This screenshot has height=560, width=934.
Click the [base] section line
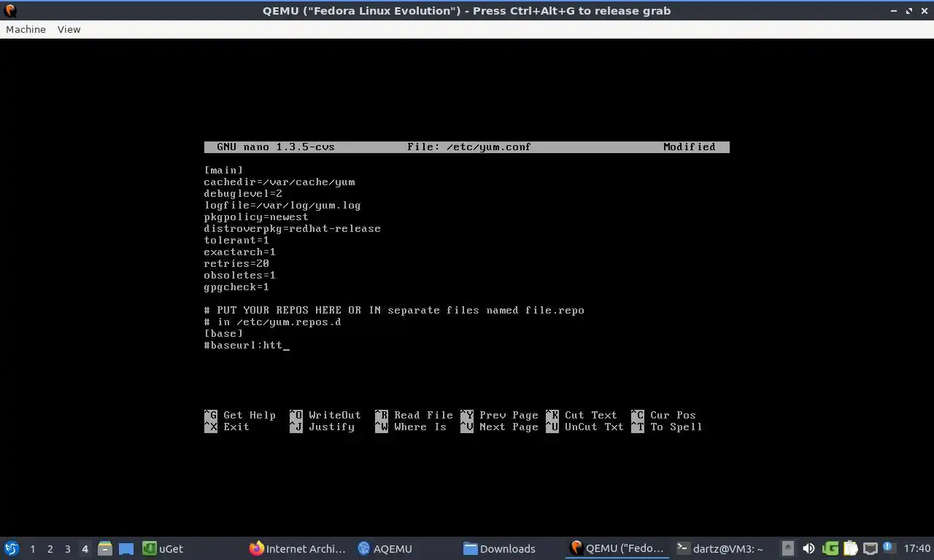tap(223, 333)
